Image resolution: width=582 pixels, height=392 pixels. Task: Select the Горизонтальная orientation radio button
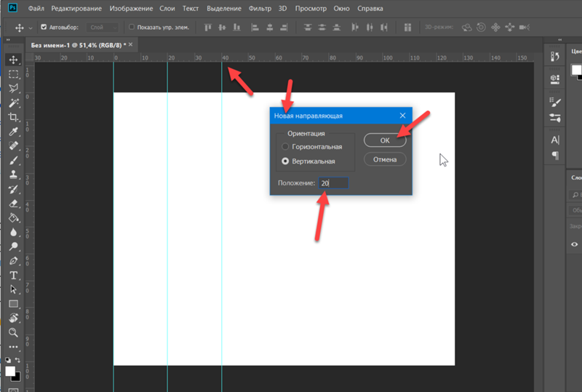pyautogui.click(x=285, y=147)
